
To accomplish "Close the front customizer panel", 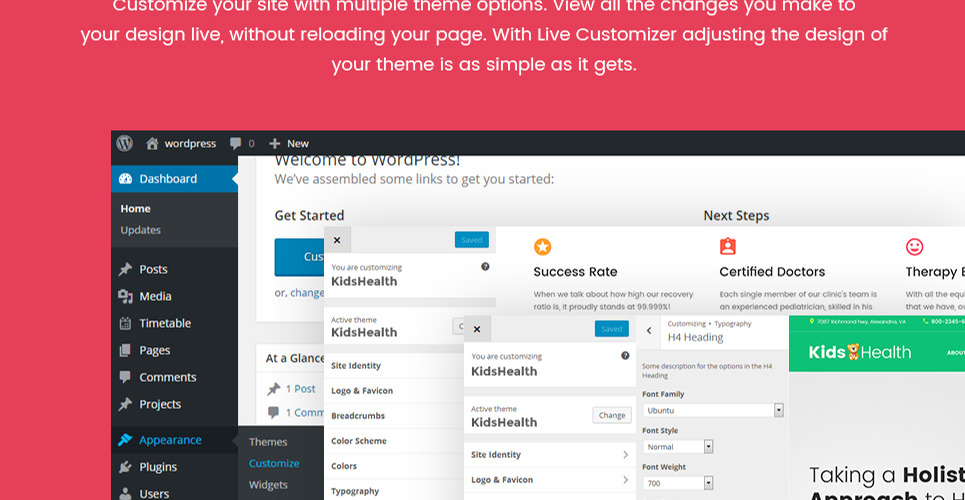I will pyautogui.click(x=477, y=329).
